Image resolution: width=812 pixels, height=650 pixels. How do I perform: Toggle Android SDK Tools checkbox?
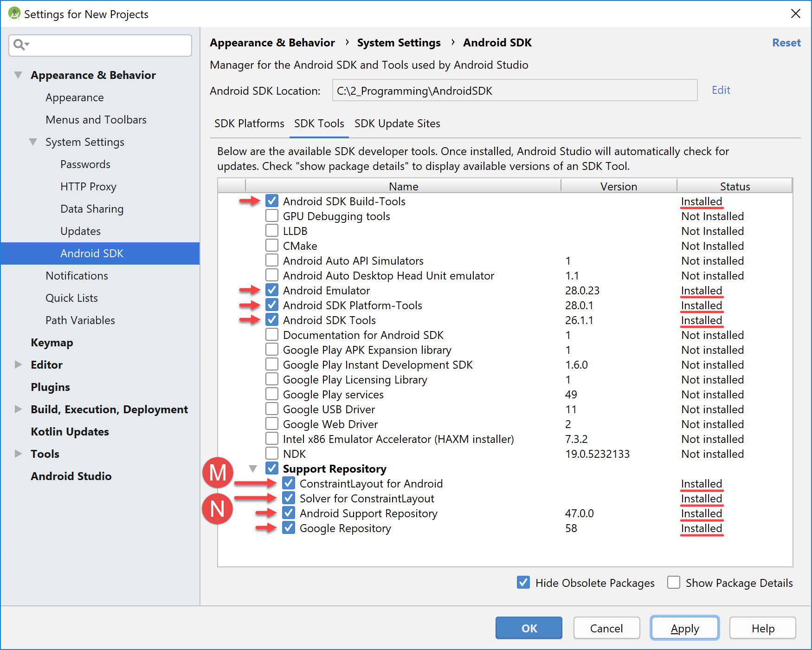coord(272,320)
